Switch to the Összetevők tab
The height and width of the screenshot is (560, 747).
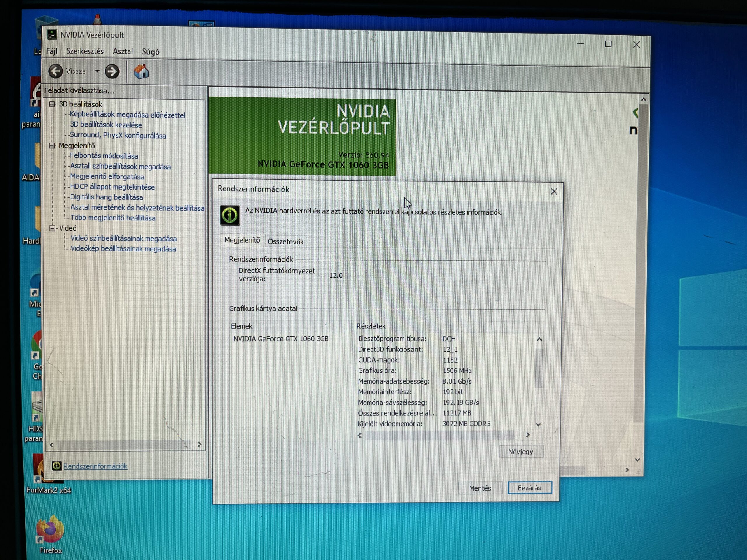[286, 242]
